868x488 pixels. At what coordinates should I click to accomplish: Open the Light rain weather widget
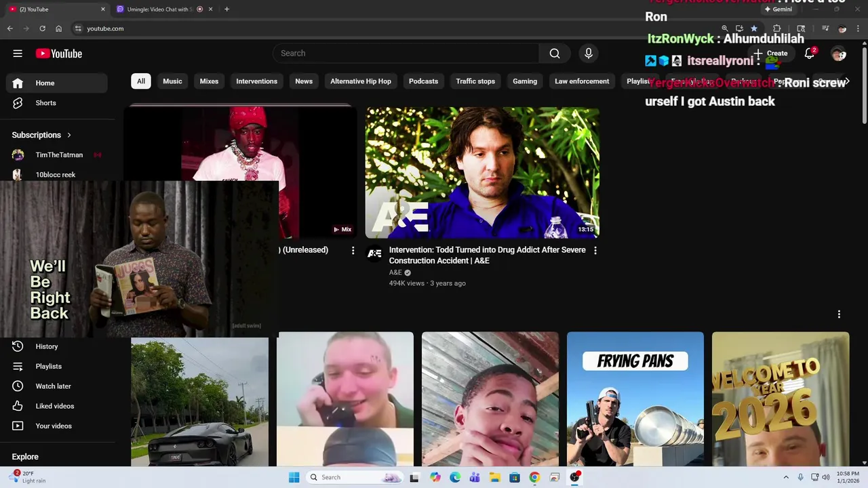click(27, 477)
